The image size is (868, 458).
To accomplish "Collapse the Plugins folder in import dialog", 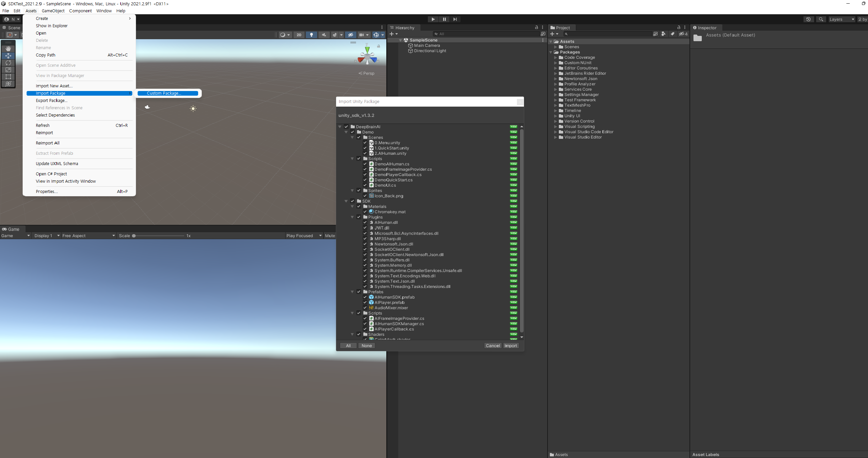I will tap(352, 218).
